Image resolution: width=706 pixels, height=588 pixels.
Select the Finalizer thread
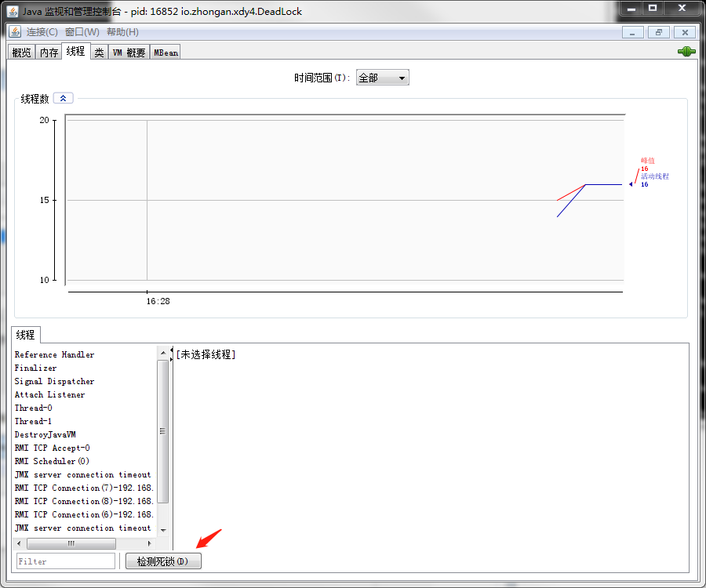(35, 368)
